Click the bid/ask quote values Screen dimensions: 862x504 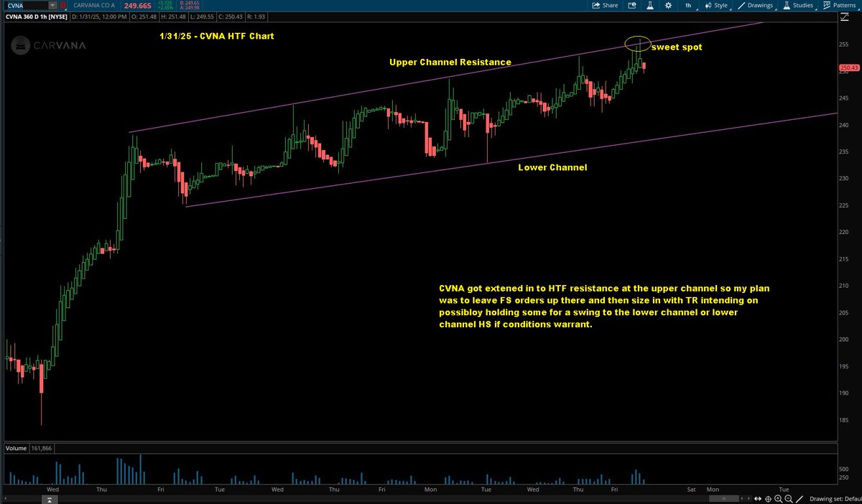189,6
